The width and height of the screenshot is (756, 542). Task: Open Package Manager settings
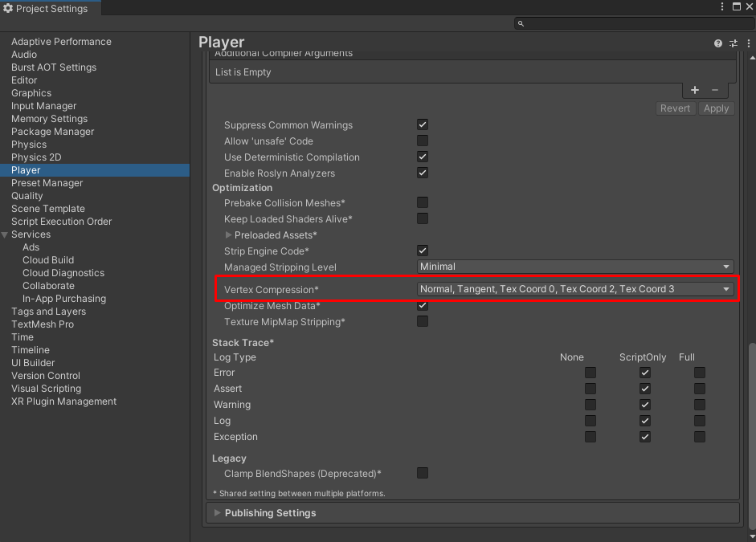click(x=52, y=132)
